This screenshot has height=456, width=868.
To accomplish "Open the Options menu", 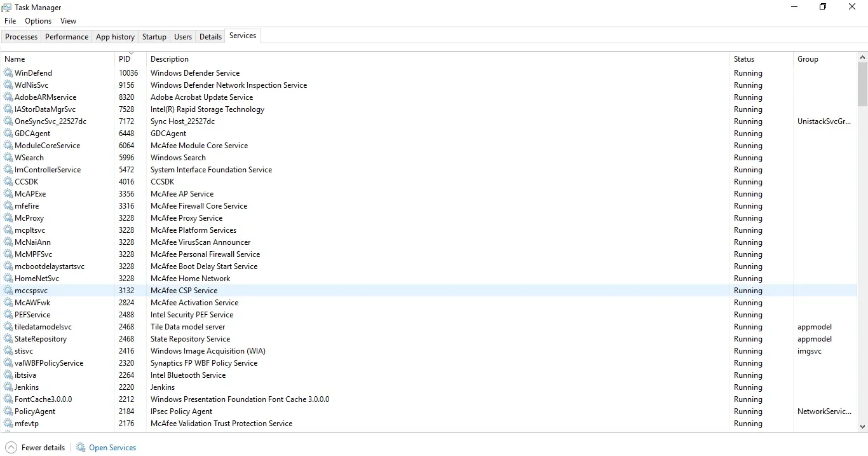I will pos(38,21).
